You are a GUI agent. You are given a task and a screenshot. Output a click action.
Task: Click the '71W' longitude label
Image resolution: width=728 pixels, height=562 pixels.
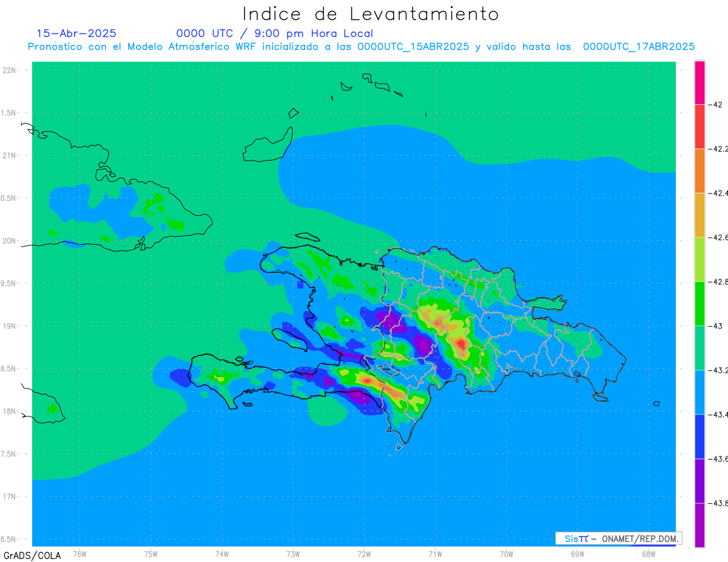(x=435, y=554)
